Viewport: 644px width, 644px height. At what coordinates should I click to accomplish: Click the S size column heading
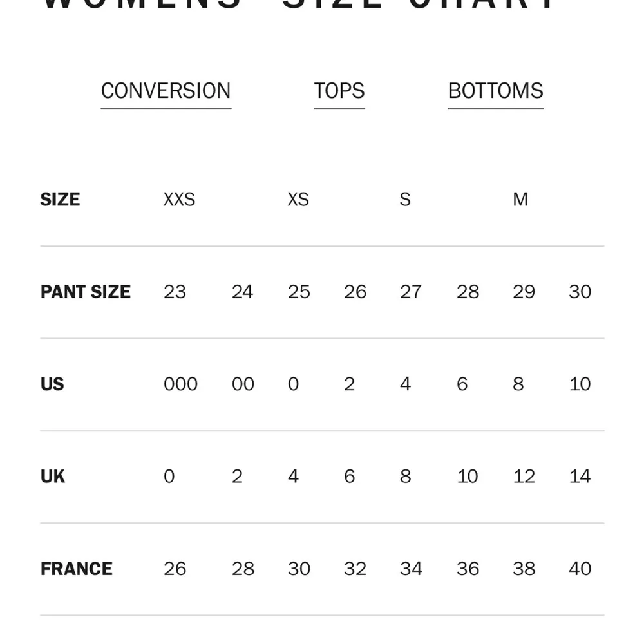pyautogui.click(x=405, y=200)
